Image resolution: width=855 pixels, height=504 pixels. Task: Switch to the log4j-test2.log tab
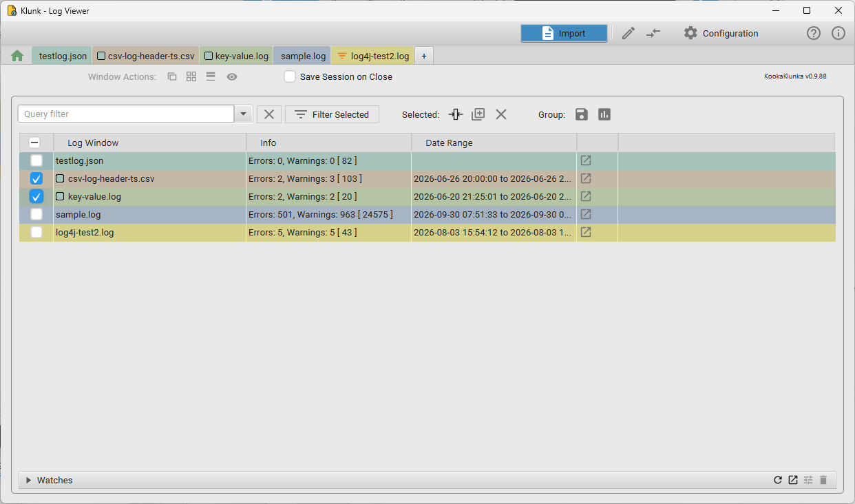[x=373, y=56]
